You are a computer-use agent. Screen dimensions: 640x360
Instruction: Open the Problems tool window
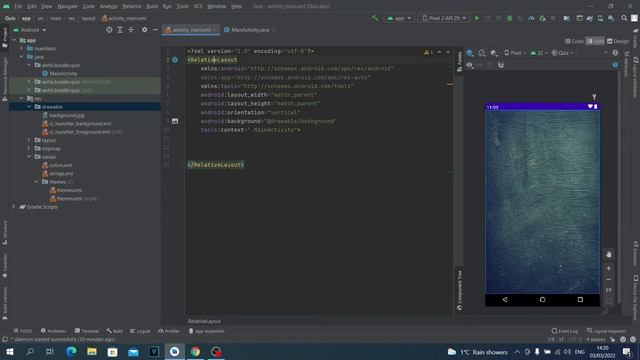[53, 331]
